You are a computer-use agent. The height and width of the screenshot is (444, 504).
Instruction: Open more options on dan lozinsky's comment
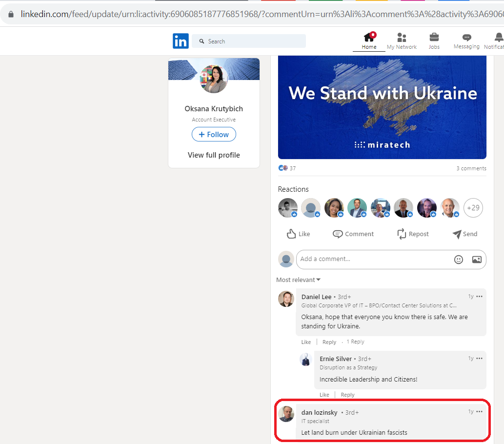[x=479, y=411]
